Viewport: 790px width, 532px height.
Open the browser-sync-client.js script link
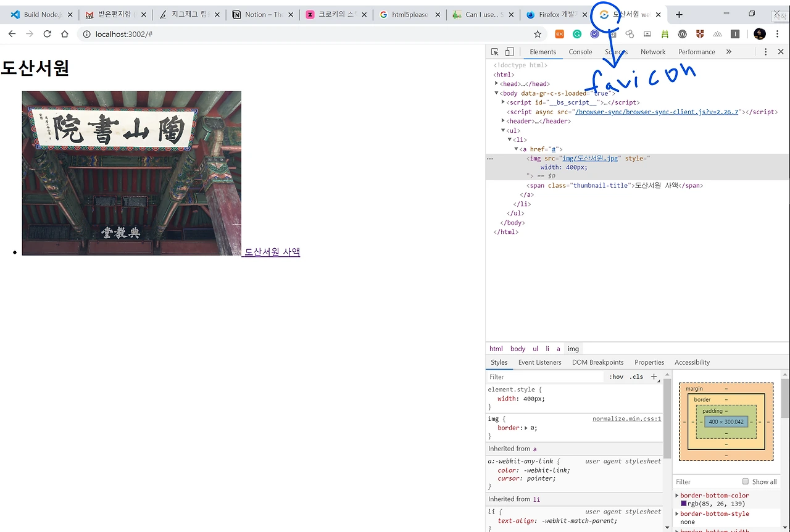tap(657, 112)
